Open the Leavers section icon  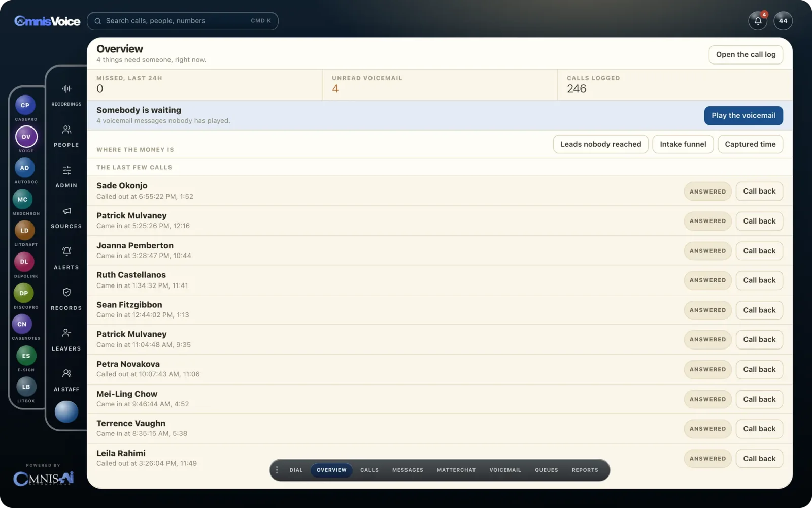point(66,333)
